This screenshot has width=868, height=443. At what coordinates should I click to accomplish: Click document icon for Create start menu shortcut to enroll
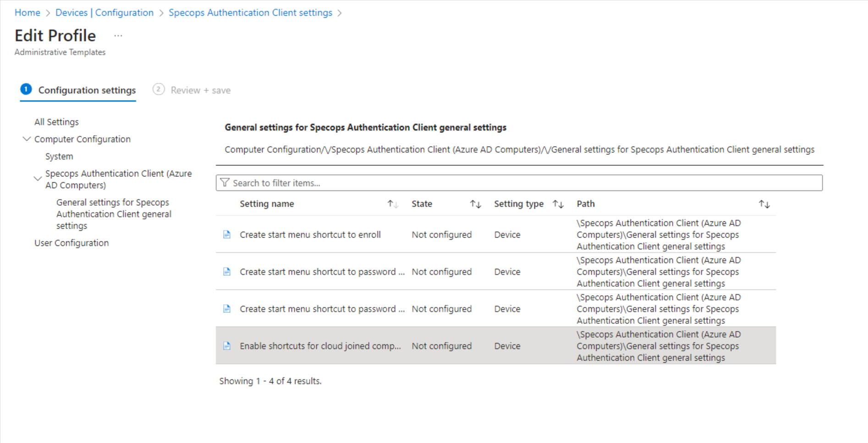click(x=226, y=235)
